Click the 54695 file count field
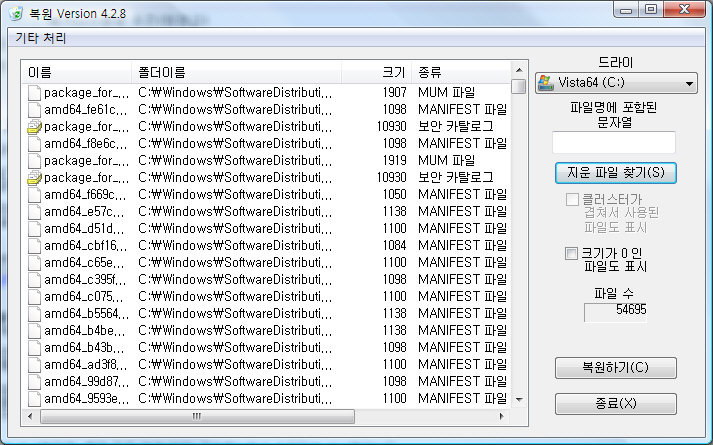 (x=615, y=312)
